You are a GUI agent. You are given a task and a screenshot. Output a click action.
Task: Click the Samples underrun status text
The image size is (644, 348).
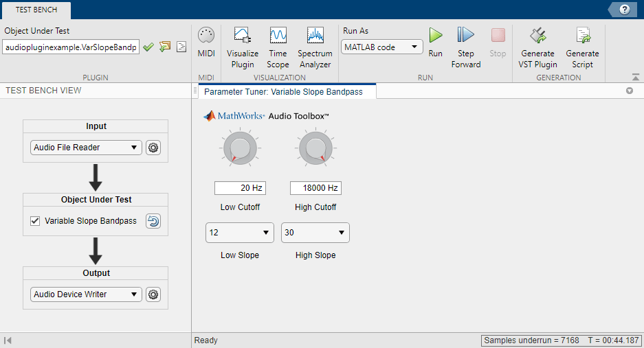click(531, 340)
